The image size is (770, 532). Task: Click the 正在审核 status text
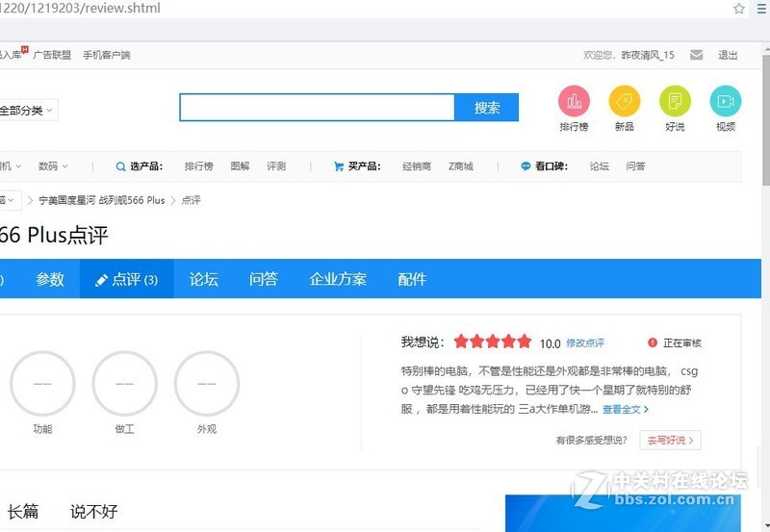click(682, 343)
